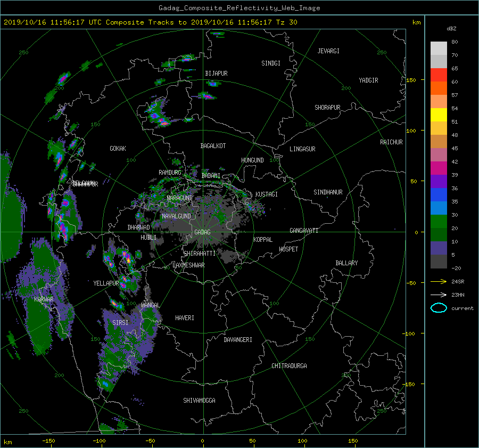479x448 pixels.
Task: Click the NAVALGUND label
Action: point(176,216)
